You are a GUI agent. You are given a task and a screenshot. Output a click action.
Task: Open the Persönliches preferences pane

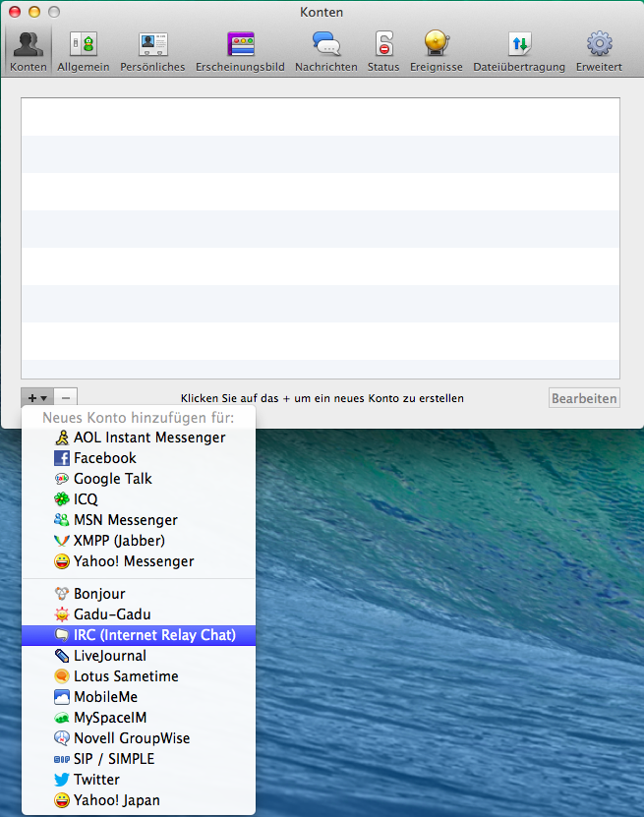pos(152,51)
